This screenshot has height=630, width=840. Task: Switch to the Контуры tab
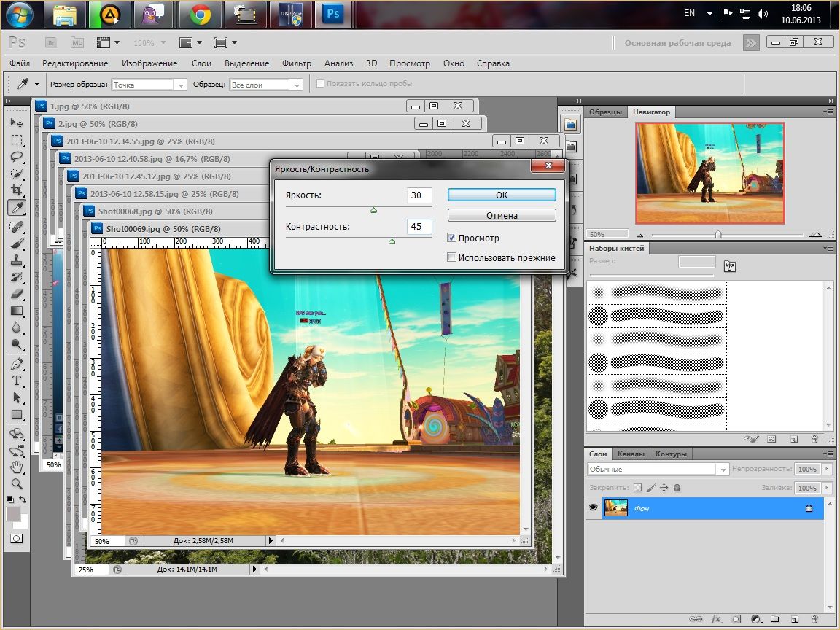point(671,454)
